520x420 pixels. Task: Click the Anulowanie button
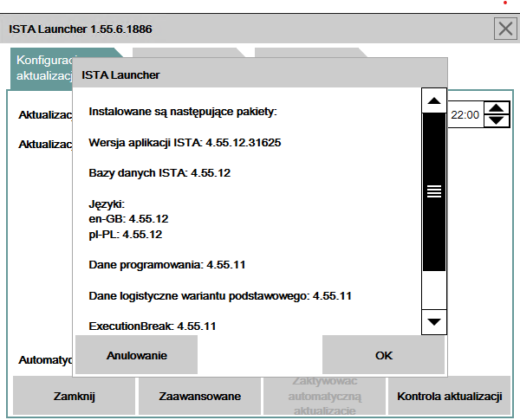tap(137, 355)
